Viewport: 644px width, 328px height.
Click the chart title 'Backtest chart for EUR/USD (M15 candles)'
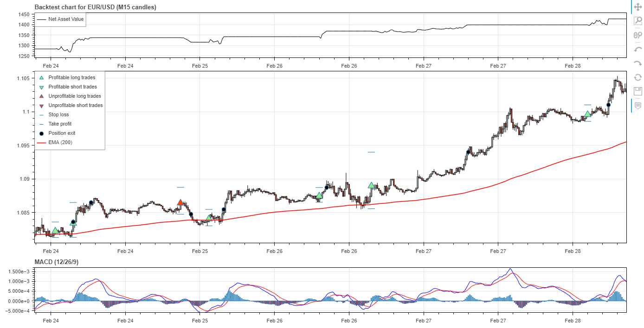pyautogui.click(x=95, y=7)
